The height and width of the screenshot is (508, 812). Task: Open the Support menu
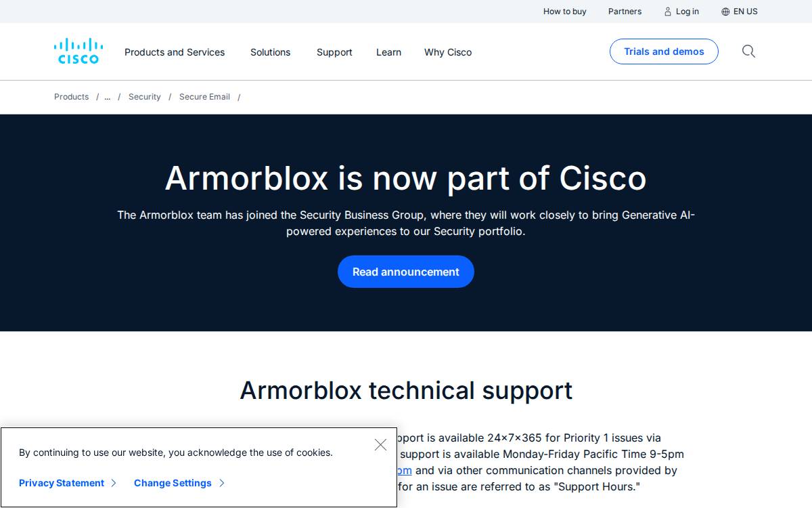(334, 52)
